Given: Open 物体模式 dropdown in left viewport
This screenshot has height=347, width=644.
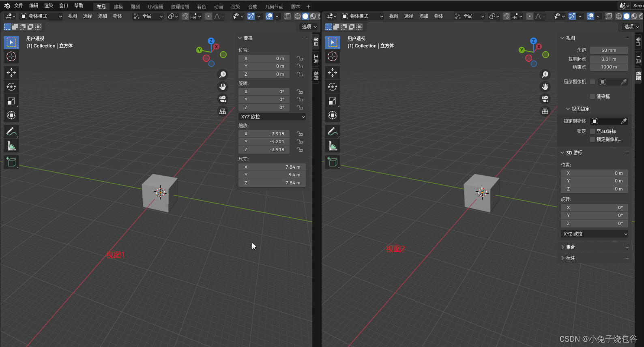Looking at the screenshot, I should coord(41,16).
